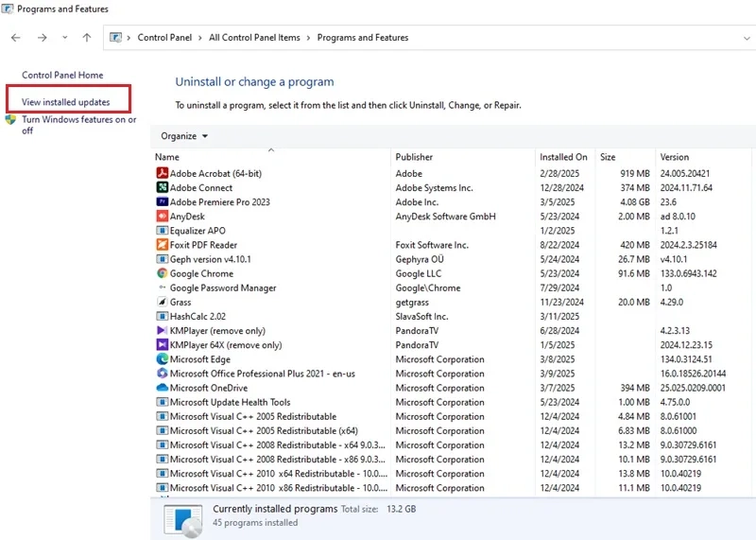The height and width of the screenshot is (540, 756).
Task: Expand the address bar history dropdown
Action: [x=747, y=38]
